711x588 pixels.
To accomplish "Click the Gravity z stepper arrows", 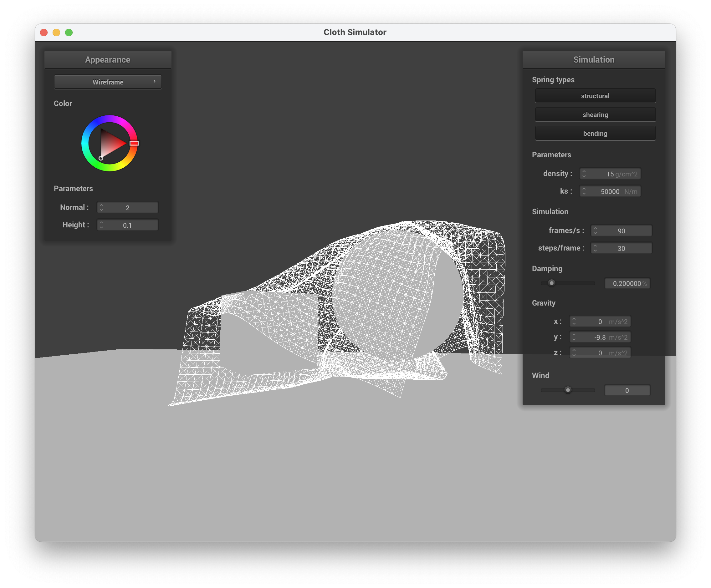I will (574, 352).
